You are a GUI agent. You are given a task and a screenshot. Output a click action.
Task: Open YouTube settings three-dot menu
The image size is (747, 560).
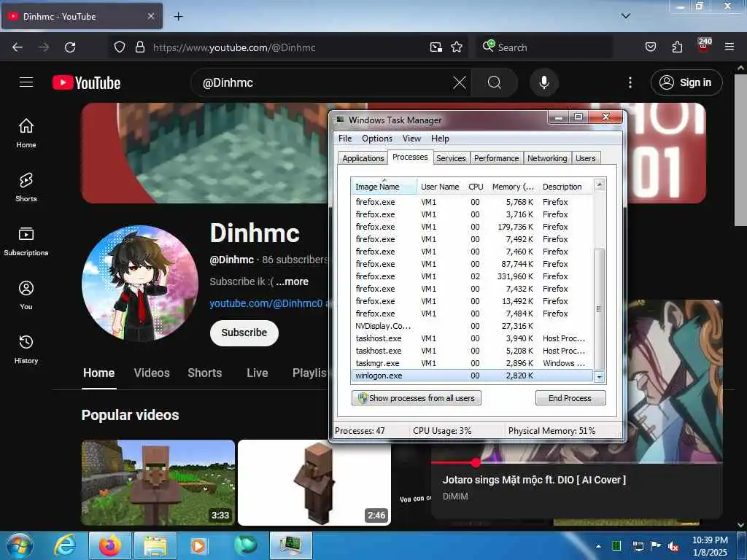[x=630, y=83]
